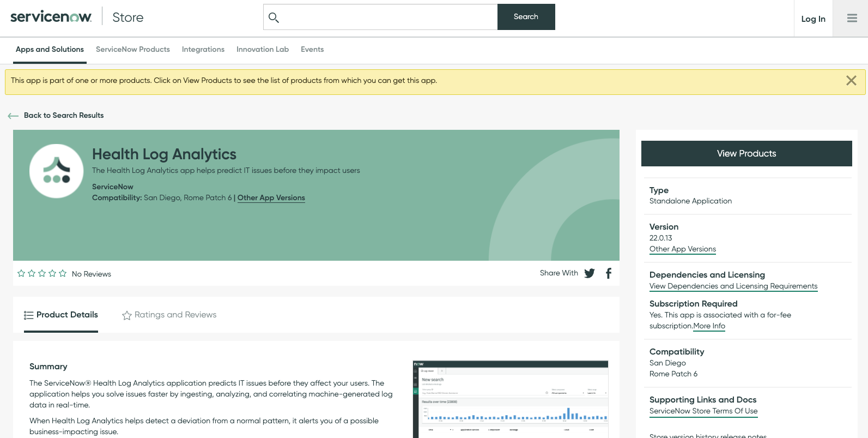Click the Health Log Analytics app icon

pyautogui.click(x=57, y=171)
